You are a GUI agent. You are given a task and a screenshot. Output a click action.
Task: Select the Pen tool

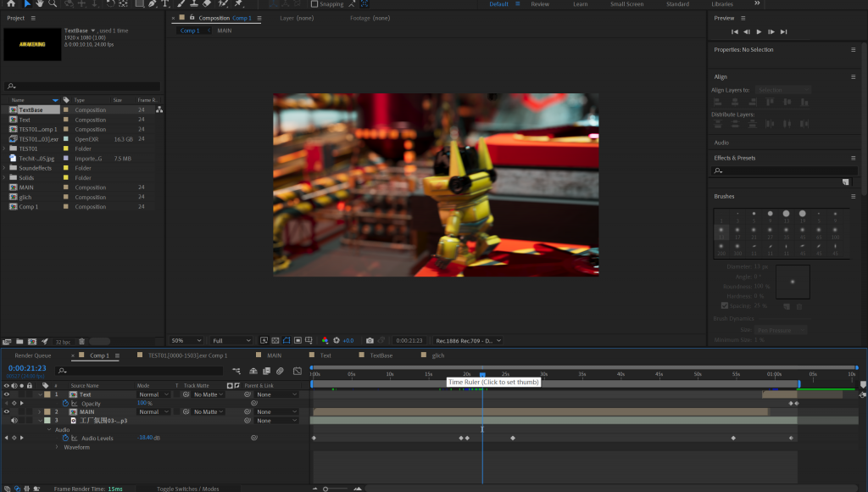click(153, 3)
